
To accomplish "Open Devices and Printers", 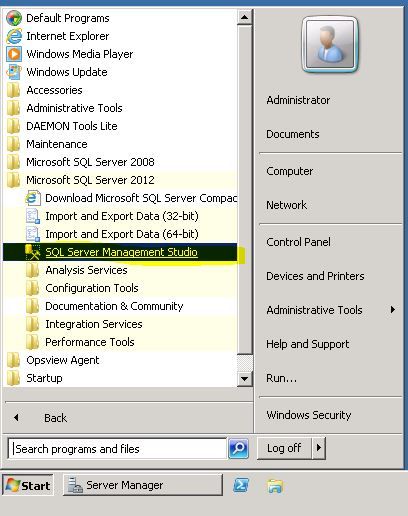I will 315,276.
